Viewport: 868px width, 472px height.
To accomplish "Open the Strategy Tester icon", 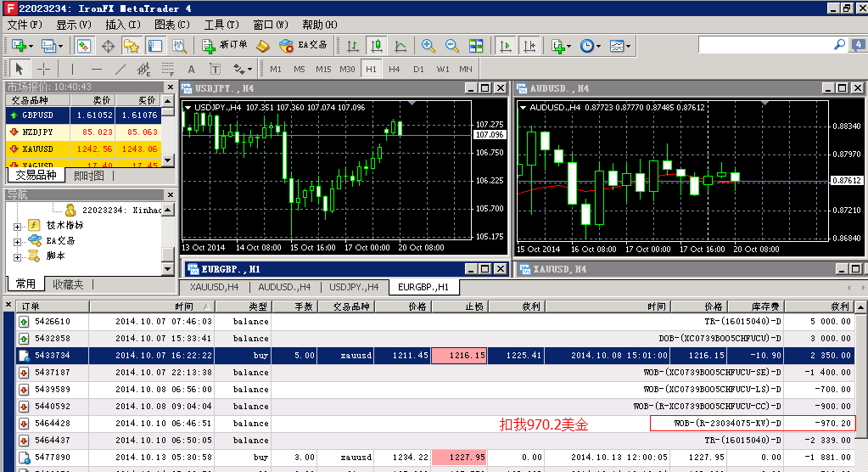I will tap(179, 46).
